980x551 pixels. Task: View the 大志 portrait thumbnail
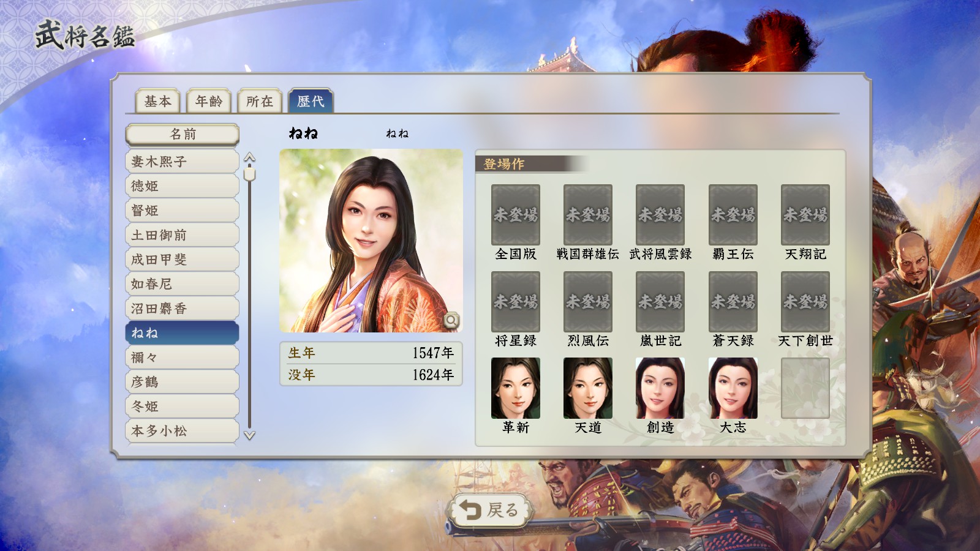click(x=733, y=388)
